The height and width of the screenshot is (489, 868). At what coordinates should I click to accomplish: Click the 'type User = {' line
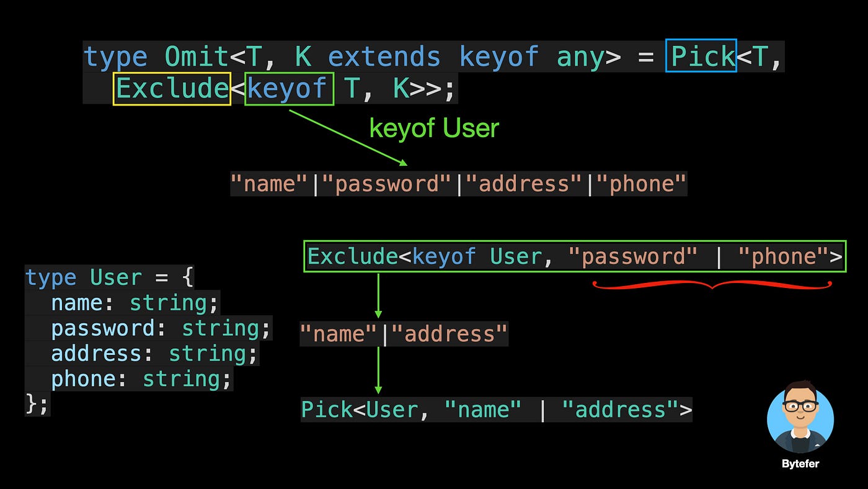(109, 277)
